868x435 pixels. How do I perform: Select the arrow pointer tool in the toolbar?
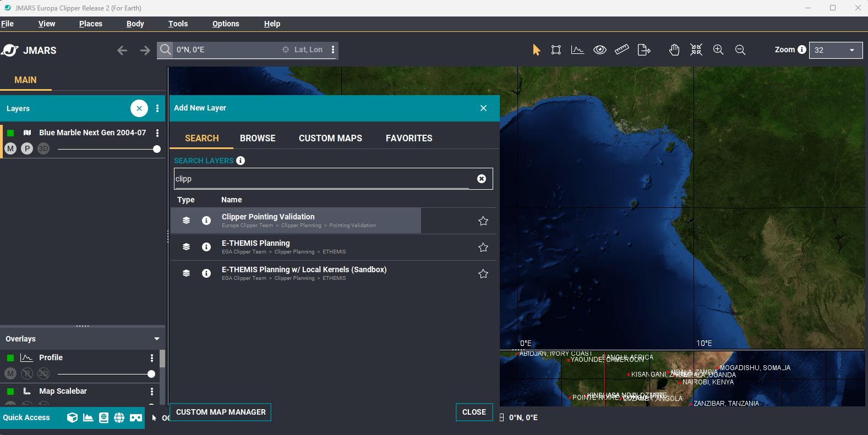537,50
